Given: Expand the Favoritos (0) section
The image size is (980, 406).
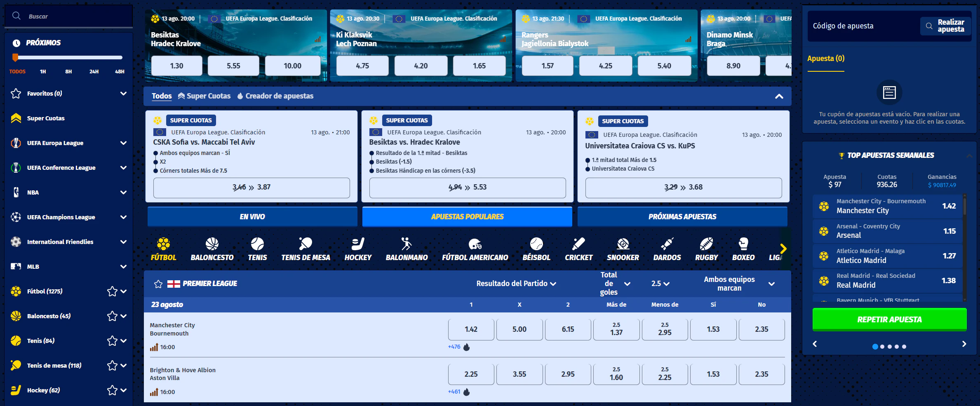Looking at the screenshot, I should 123,94.
